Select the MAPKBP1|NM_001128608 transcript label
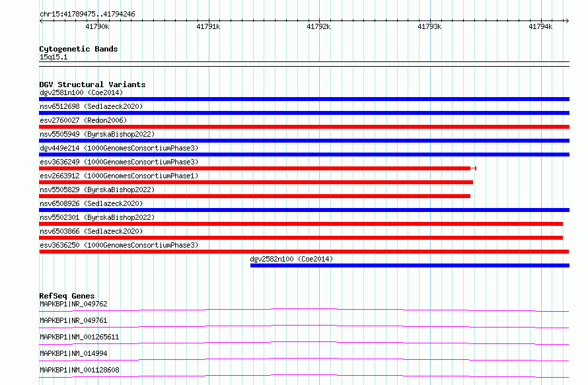This screenshot has height=385, width=588. click(79, 370)
